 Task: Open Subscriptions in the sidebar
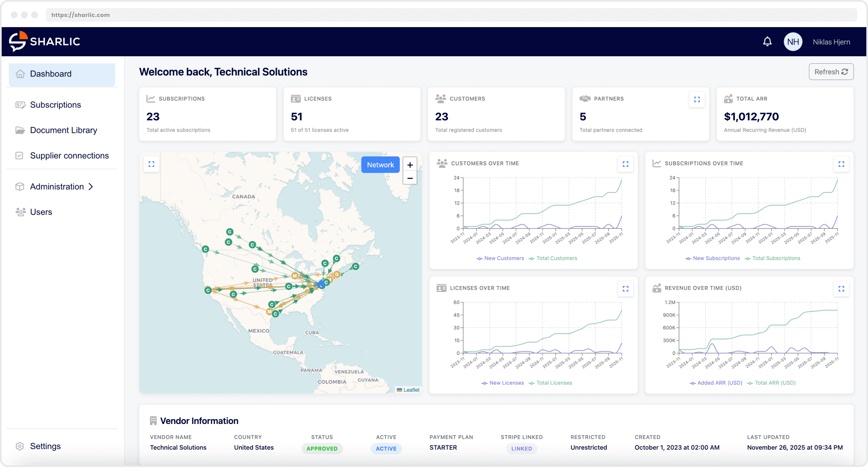tap(55, 105)
